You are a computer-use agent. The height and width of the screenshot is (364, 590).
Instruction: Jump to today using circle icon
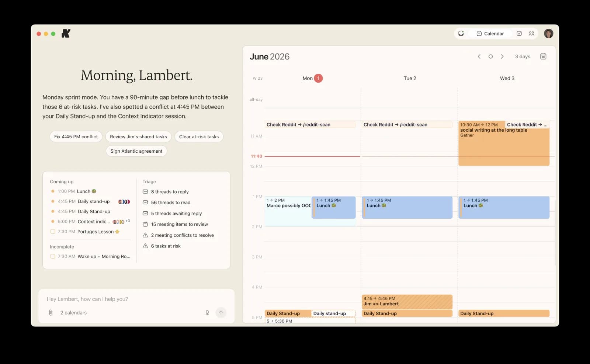490,56
